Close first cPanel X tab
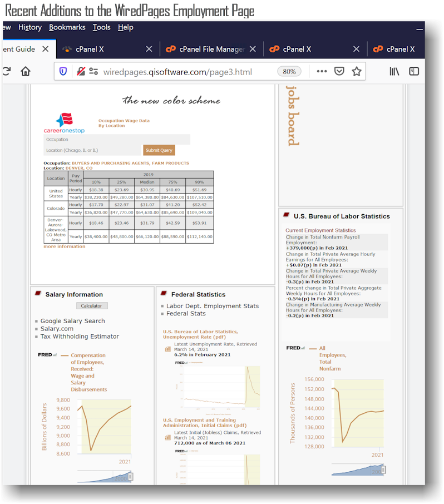This screenshot has height=504, width=444. coord(149,49)
